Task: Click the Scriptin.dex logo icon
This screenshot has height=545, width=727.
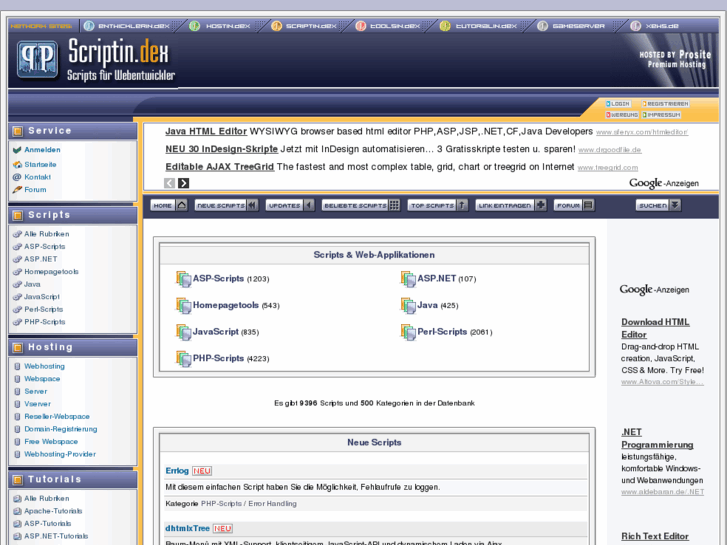Action: tap(38, 59)
